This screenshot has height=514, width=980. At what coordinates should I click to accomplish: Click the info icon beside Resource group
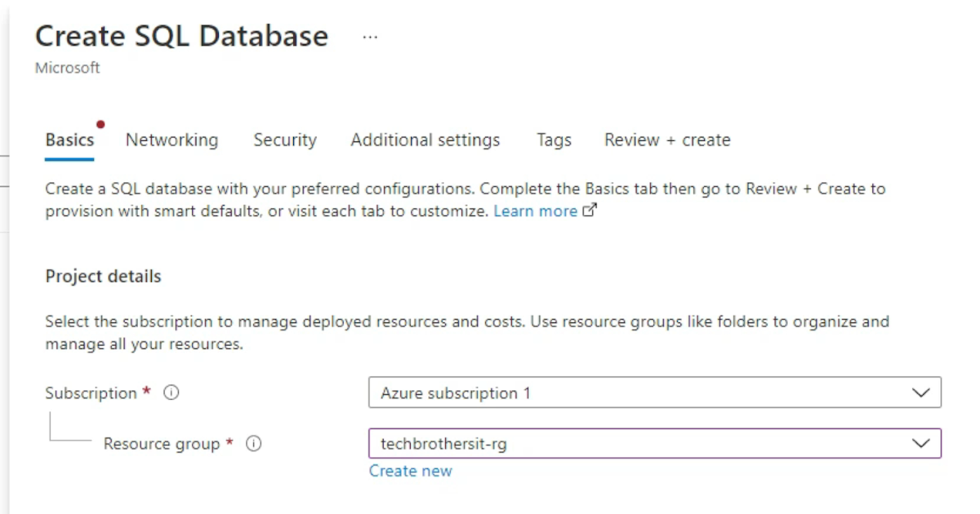[254, 444]
